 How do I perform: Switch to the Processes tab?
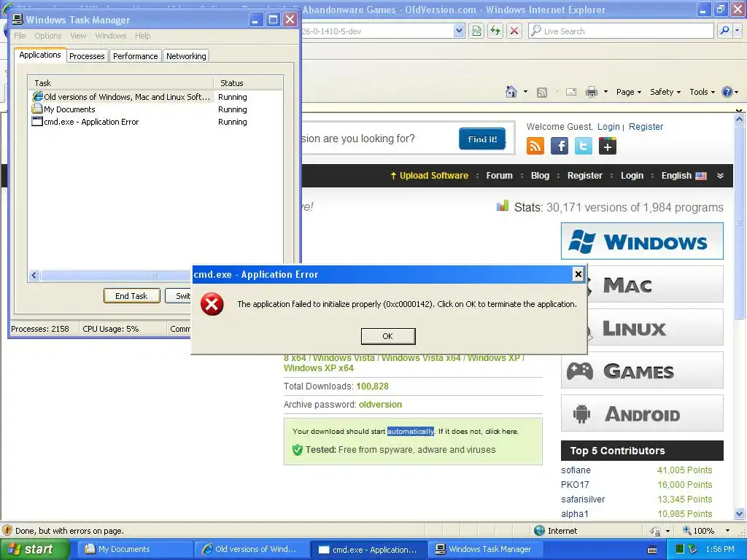pyautogui.click(x=87, y=56)
